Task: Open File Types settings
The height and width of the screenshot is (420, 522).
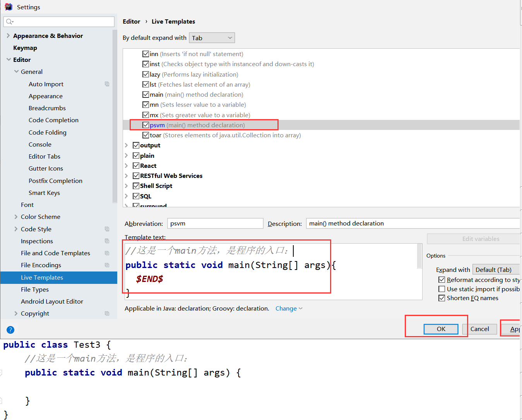Action: point(35,289)
